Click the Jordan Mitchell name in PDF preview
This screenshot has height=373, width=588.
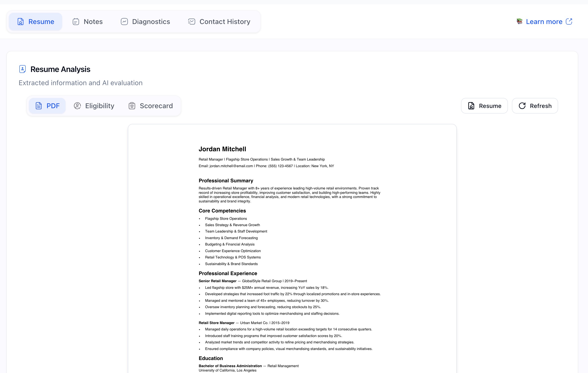pyautogui.click(x=222, y=149)
